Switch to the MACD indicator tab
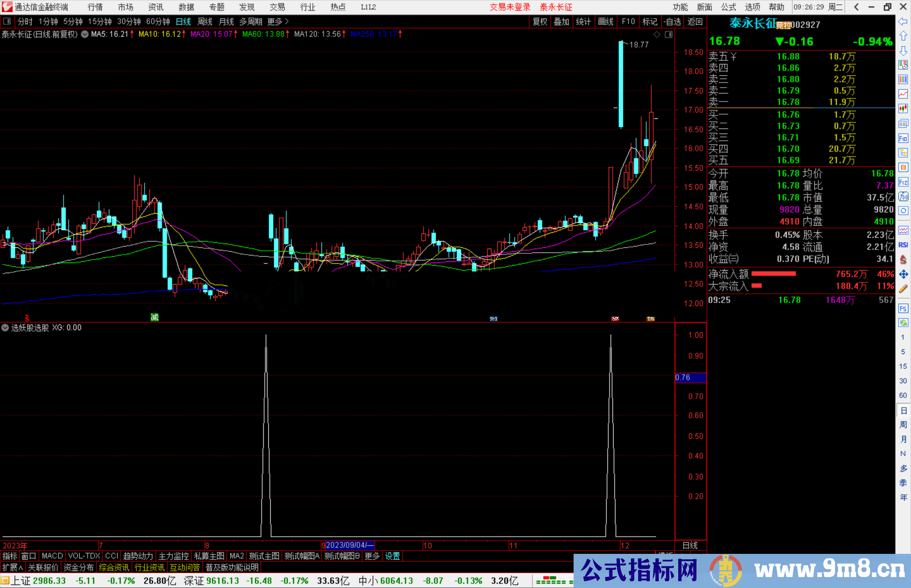 pyautogui.click(x=52, y=556)
